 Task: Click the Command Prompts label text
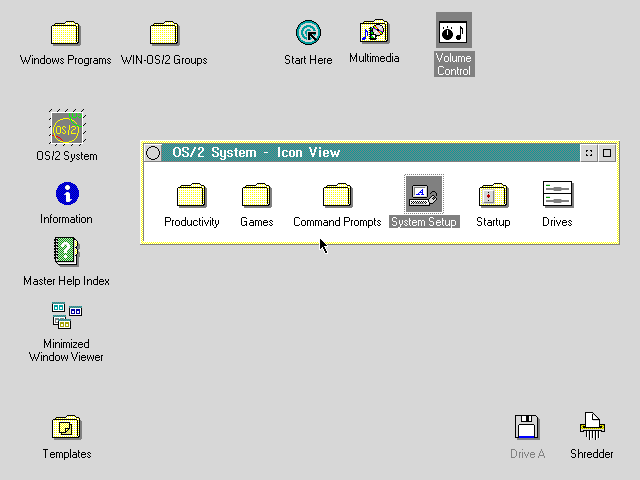[337, 222]
